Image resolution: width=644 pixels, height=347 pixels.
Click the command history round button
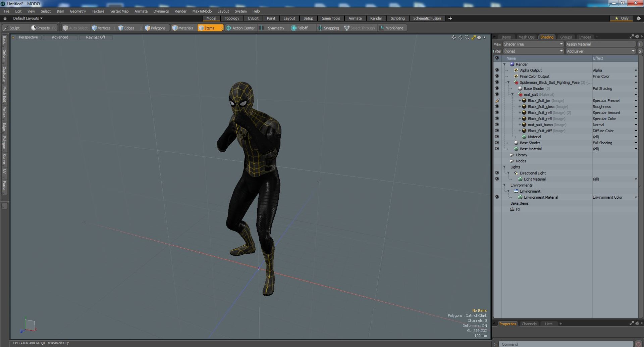638,344
